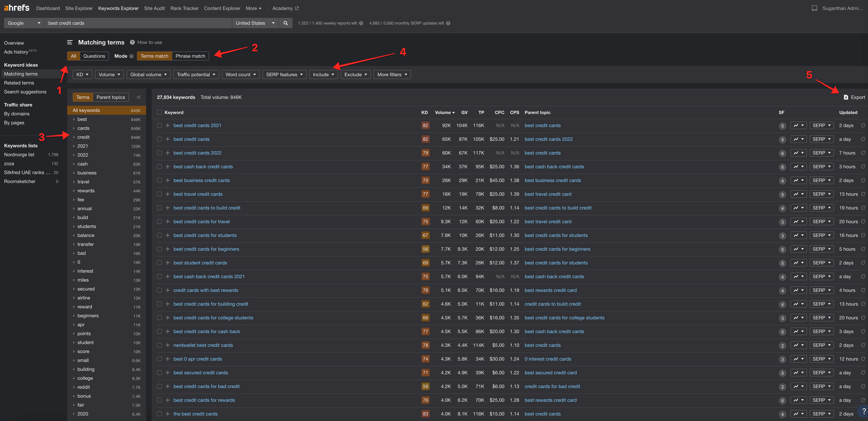Tick the select-all Keyword header checkbox
Image resolution: width=868 pixels, height=421 pixels.
(159, 112)
